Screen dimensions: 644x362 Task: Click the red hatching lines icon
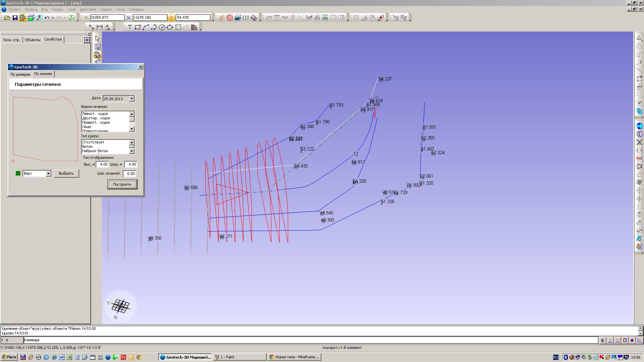(x=222, y=18)
